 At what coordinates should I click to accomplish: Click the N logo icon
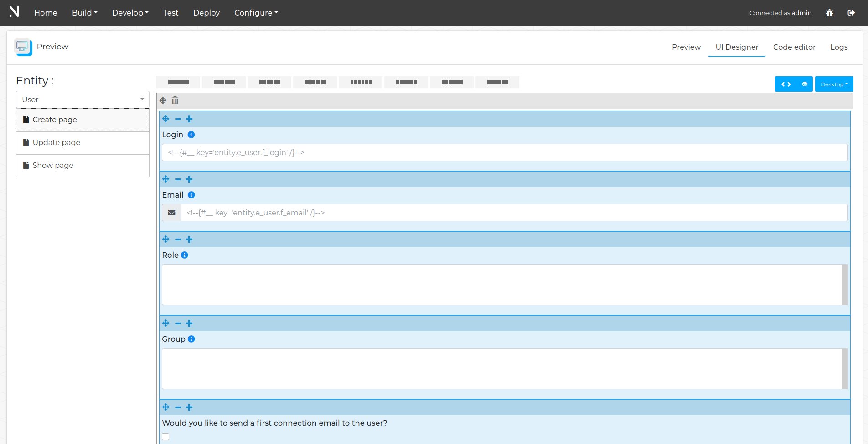tap(15, 12)
